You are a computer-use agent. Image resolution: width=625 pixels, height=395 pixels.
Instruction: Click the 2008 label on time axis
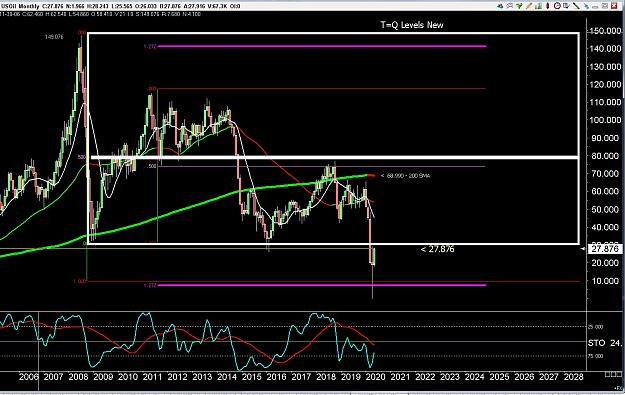(78, 377)
